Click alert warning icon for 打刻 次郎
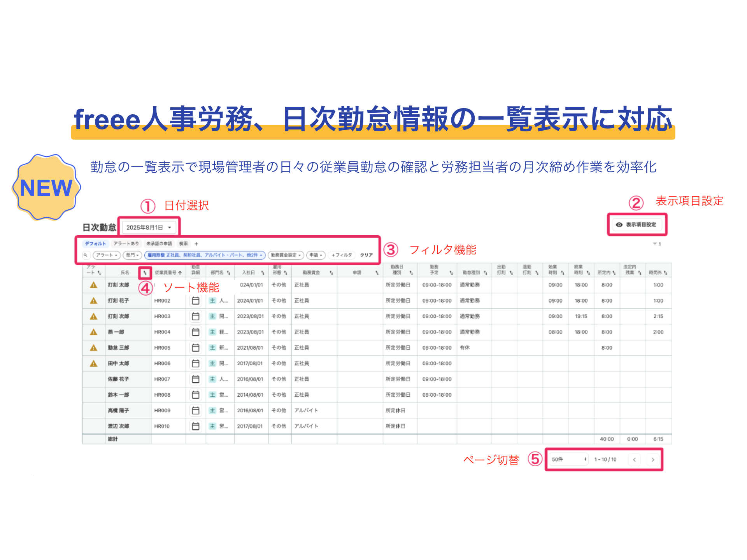 pyautogui.click(x=94, y=316)
